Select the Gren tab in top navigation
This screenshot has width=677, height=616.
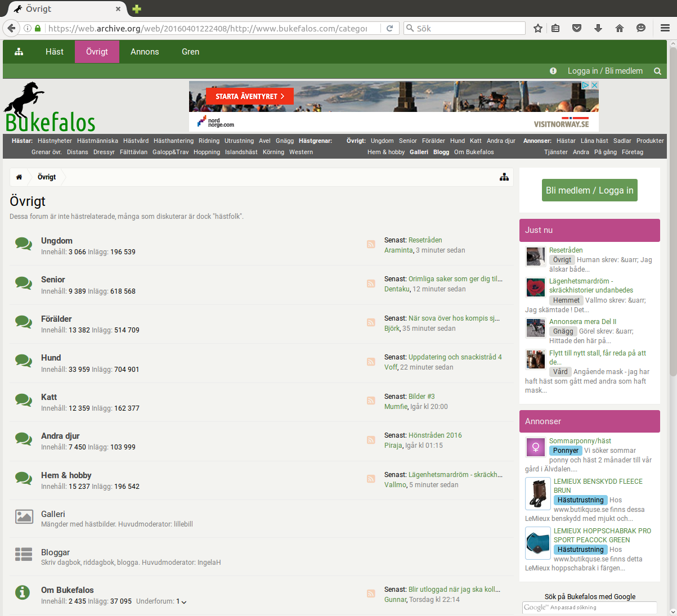[190, 52]
